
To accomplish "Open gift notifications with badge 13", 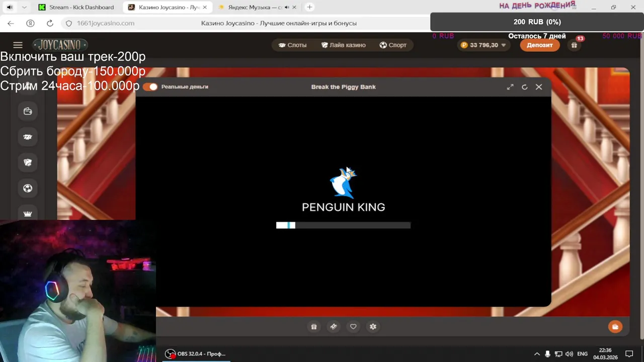I will (574, 45).
